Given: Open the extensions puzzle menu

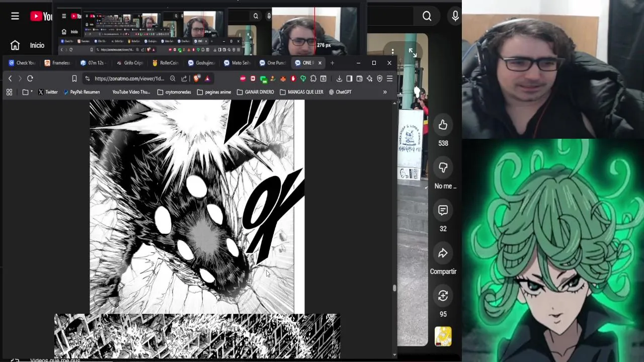Looking at the screenshot, I should coord(313,78).
